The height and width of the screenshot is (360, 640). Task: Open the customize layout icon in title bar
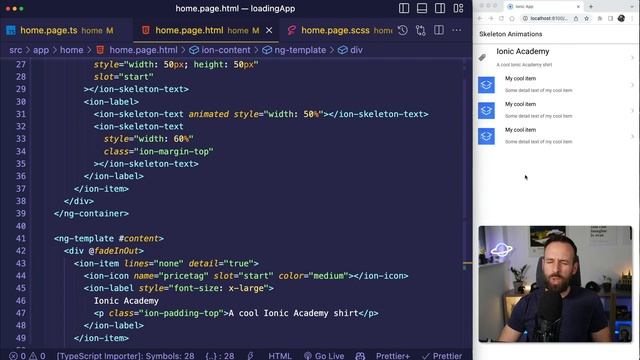(x=458, y=8)
